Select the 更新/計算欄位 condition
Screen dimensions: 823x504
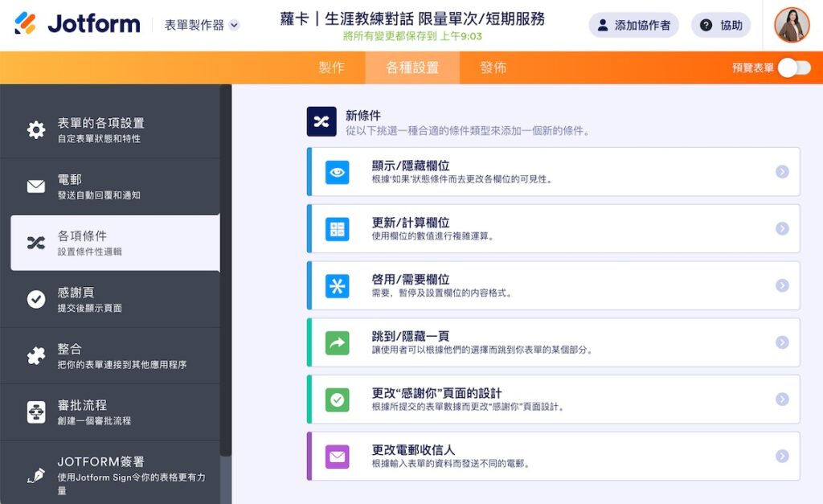554,228
